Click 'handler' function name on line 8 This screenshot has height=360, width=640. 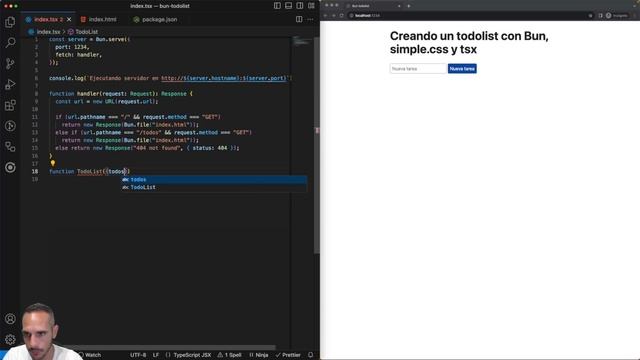click(x=88, y=93)
